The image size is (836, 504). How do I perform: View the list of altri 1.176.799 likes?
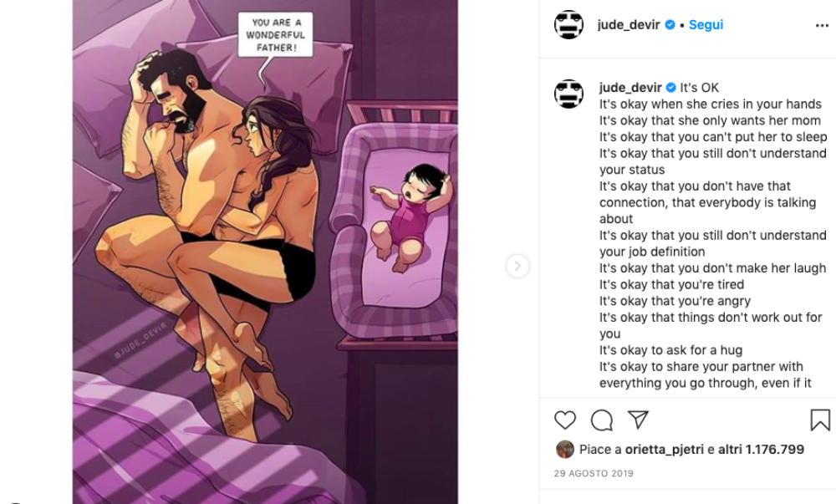point(761,450)
